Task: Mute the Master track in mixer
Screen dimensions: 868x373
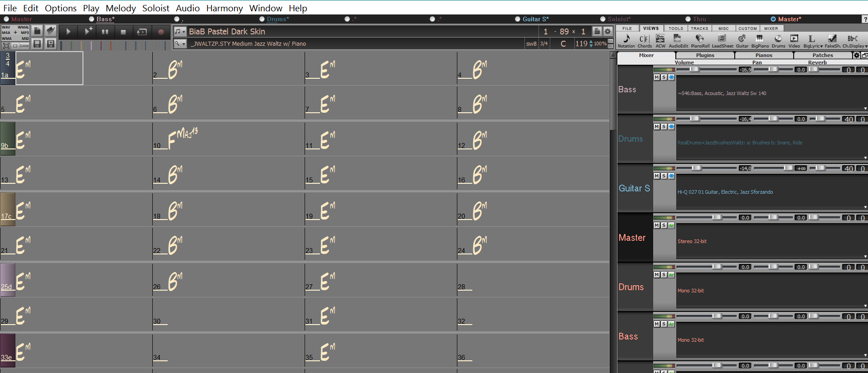Action: point(657,225)
